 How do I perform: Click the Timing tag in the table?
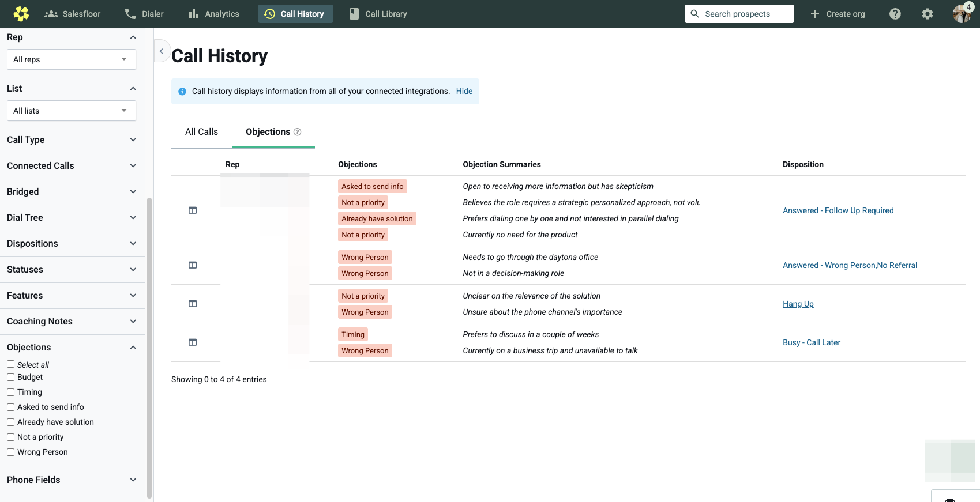coord(353,334)
